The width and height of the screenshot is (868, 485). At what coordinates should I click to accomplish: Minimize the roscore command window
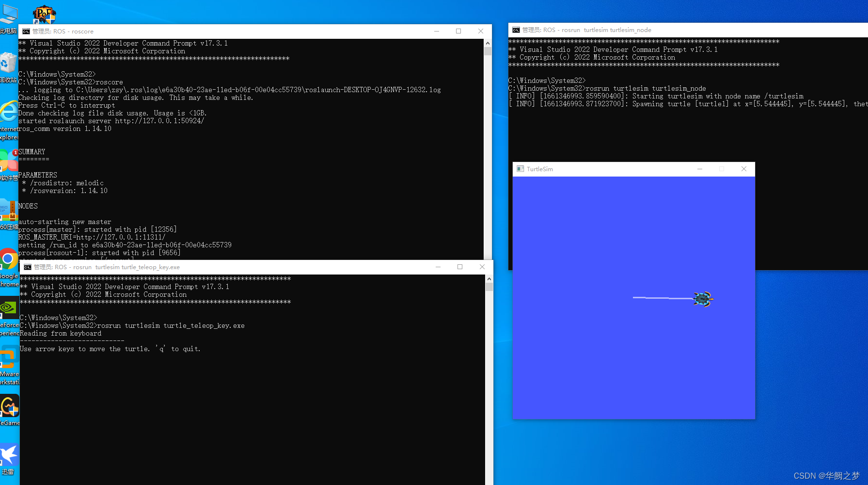tap(437, 32)
